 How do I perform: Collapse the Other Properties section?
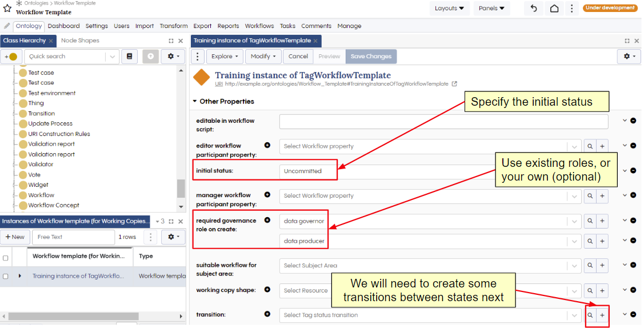coord(195,101)
